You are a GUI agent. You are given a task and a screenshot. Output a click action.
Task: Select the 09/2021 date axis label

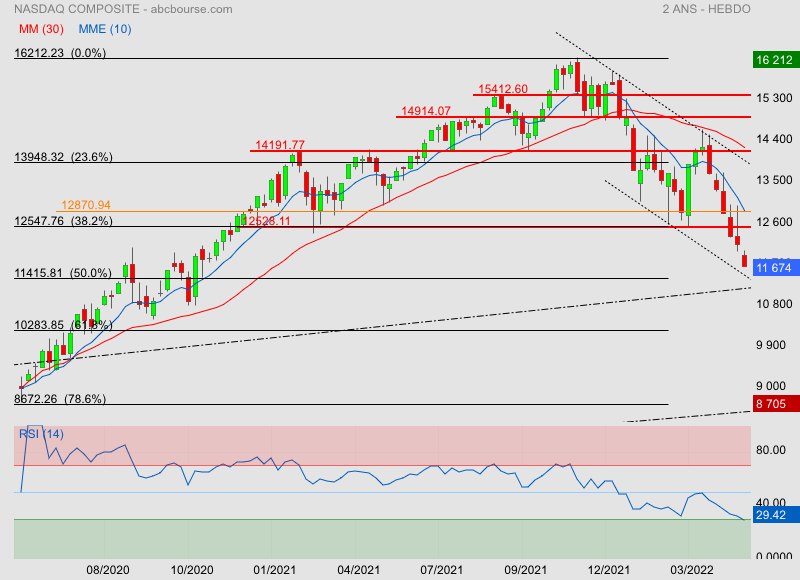526,570
